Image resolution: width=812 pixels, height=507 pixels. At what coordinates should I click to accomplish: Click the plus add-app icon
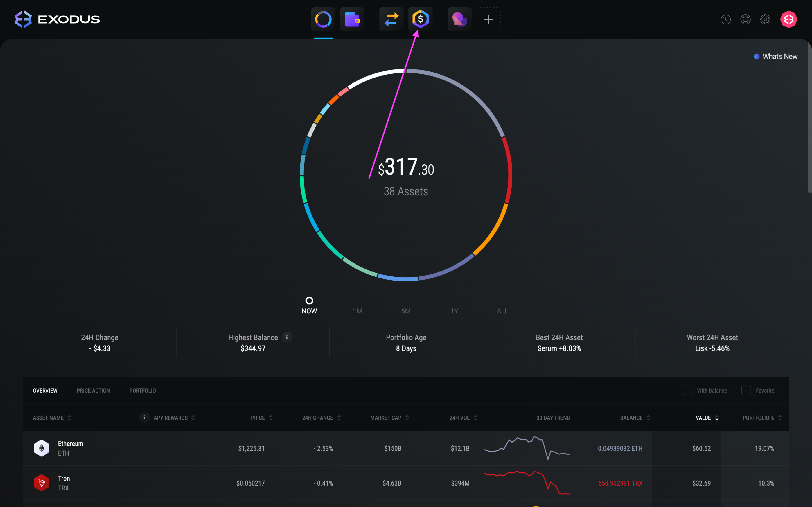489,19
